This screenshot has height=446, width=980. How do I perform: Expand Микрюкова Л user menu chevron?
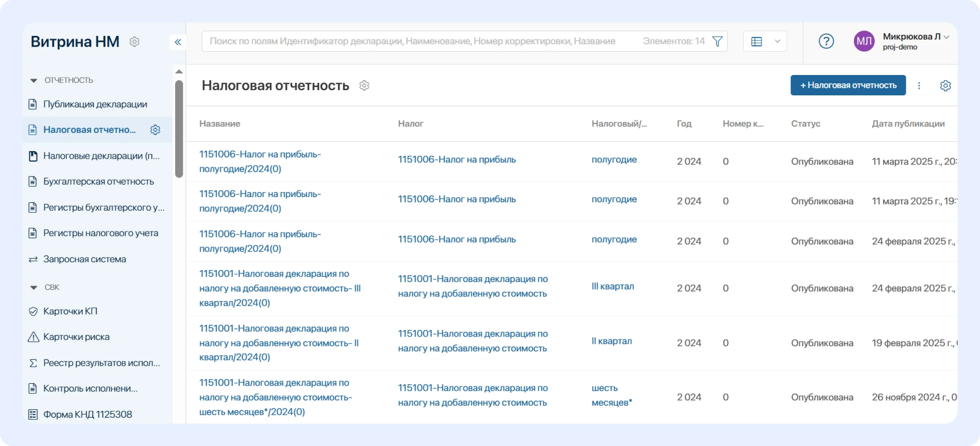click(x=947, y=37)
